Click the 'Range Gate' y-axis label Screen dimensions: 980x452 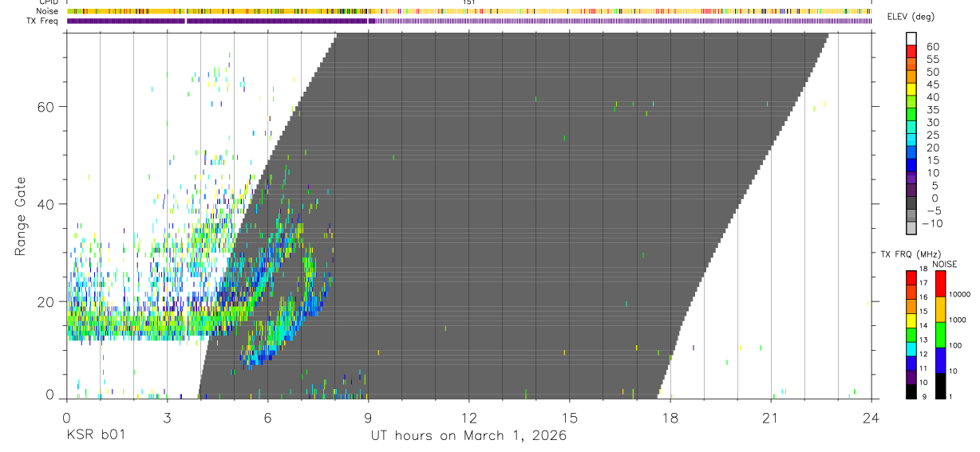tap(21, 217)
